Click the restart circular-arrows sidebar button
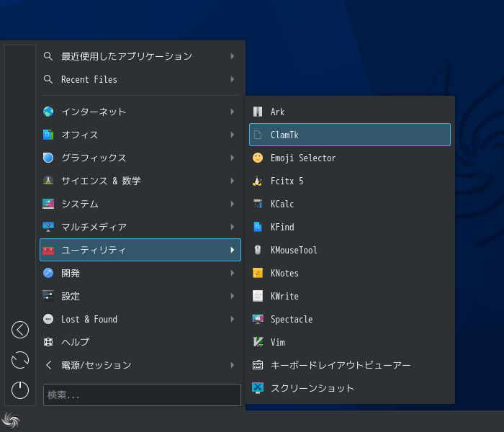The image size is (504, 432). [20, 360]
